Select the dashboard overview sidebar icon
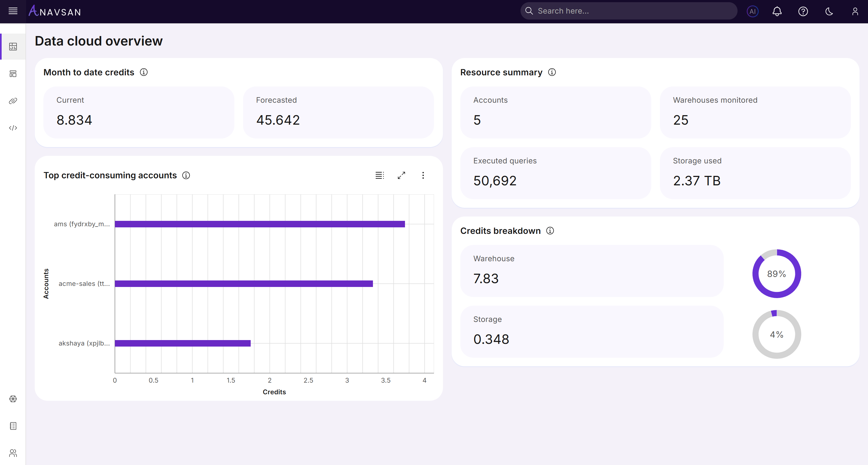 tap(13, 46)
